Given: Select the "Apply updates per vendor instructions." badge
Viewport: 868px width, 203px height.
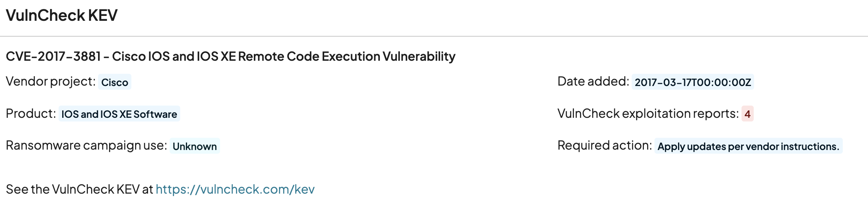Looking at the screenshot, I should pos(748,146).
